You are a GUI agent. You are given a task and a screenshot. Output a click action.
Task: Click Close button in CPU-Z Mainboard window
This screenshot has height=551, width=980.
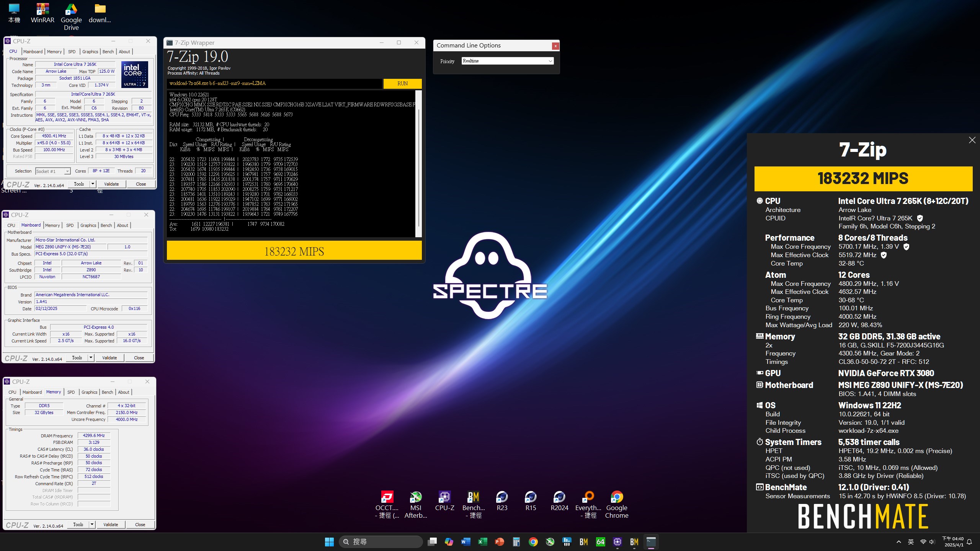point(139,358)
